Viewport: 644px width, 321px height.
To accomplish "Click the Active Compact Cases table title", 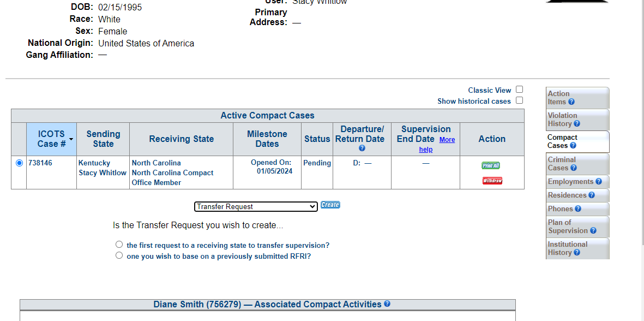I will [x=267, y=116].
